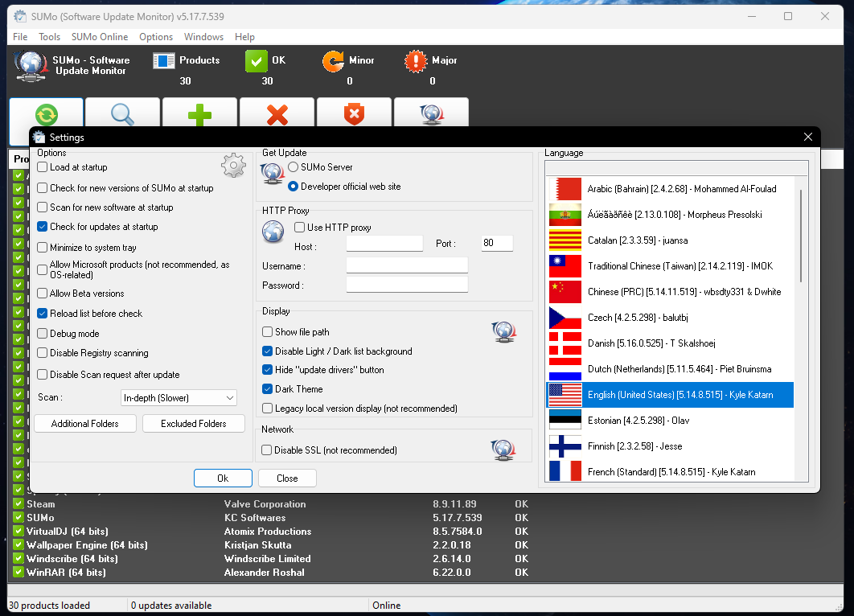Enable Debug mode checkbox
Image resolution: width=854 pixels, height=616 pixels.
[x=43, y=333]
